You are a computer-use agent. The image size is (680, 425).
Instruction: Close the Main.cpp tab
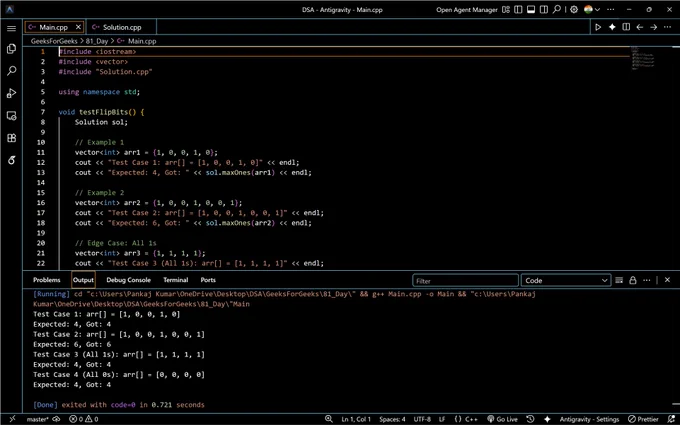(78, 27)
